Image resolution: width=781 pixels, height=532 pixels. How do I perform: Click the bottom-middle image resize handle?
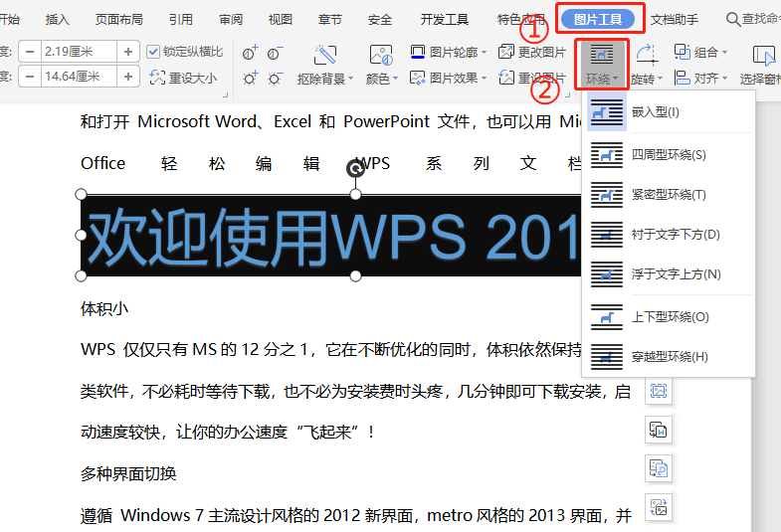click(355, 276)
